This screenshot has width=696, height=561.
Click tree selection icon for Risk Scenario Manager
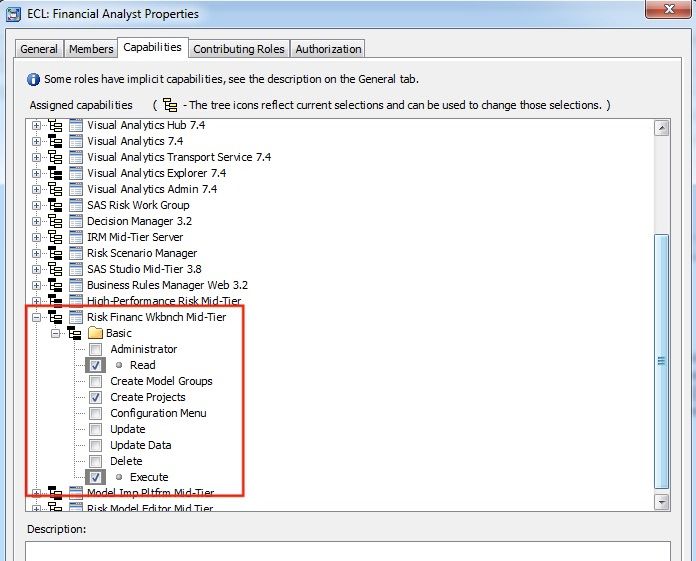point(55,253)
